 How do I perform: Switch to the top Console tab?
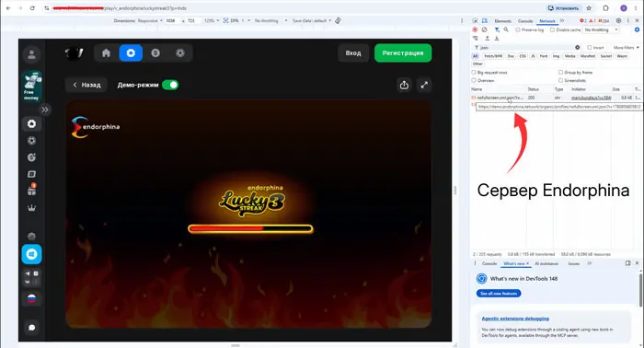[525, 21]
